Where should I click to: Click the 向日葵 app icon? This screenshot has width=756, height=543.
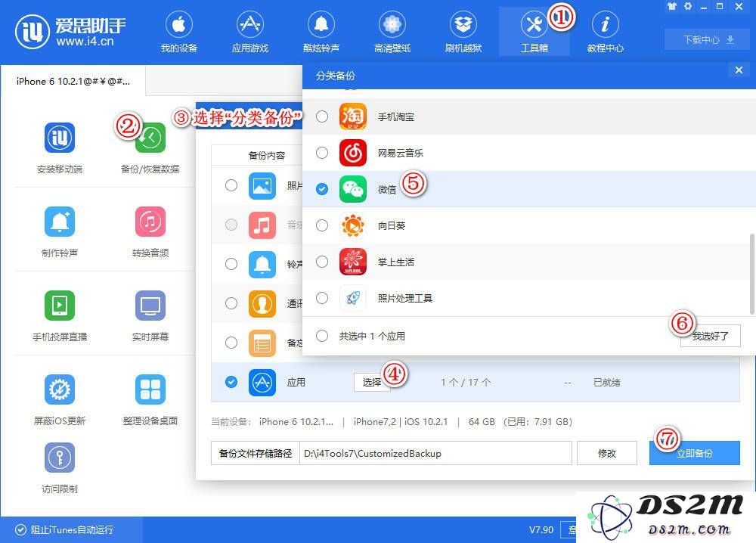(x=353, y=225)
